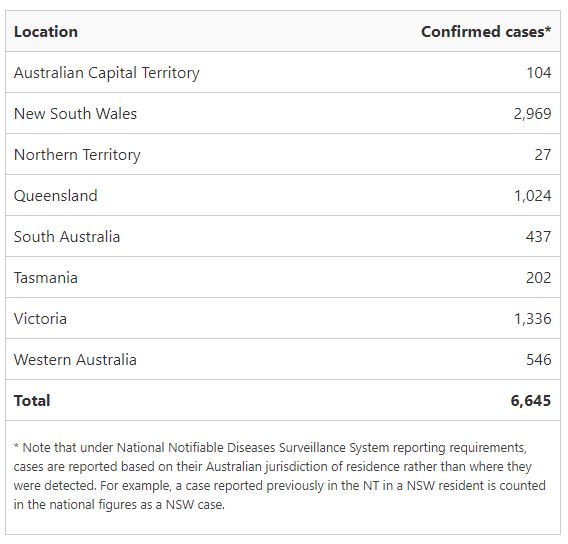Select the Victoria location cell
The height and width of the screenshot is (544, 568).
coord(40,319)
